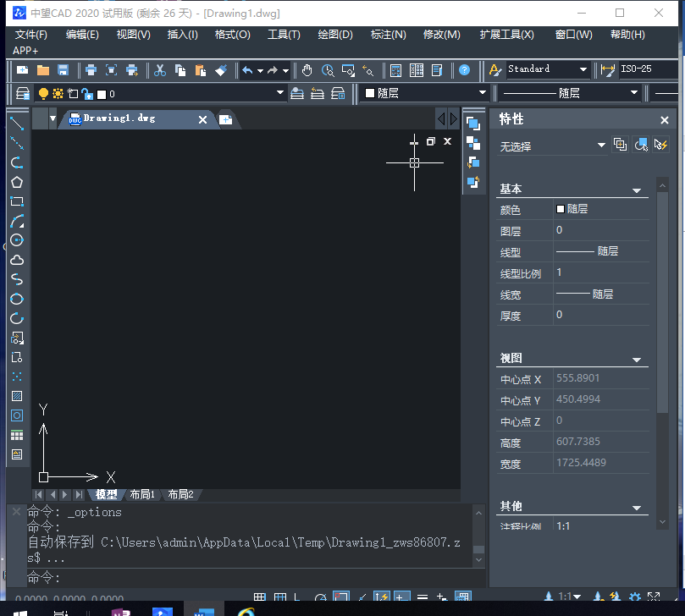Click the Pan hand tool
685x616 pixels.
coord(307,70)
